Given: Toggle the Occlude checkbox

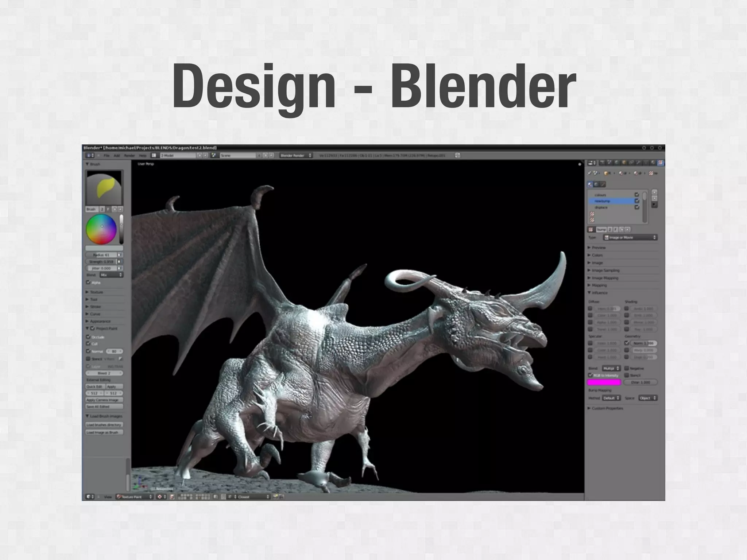Looking at the screenshot, I should point(88,337).
